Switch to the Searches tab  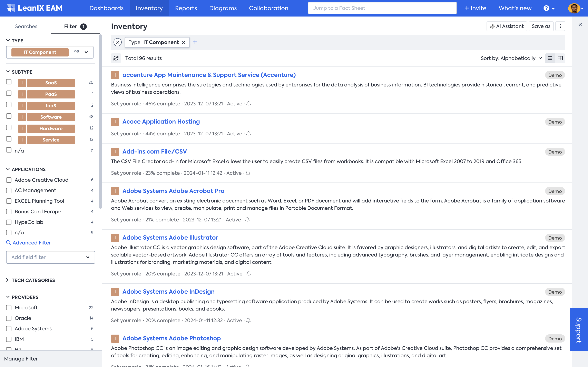[26, 27]
